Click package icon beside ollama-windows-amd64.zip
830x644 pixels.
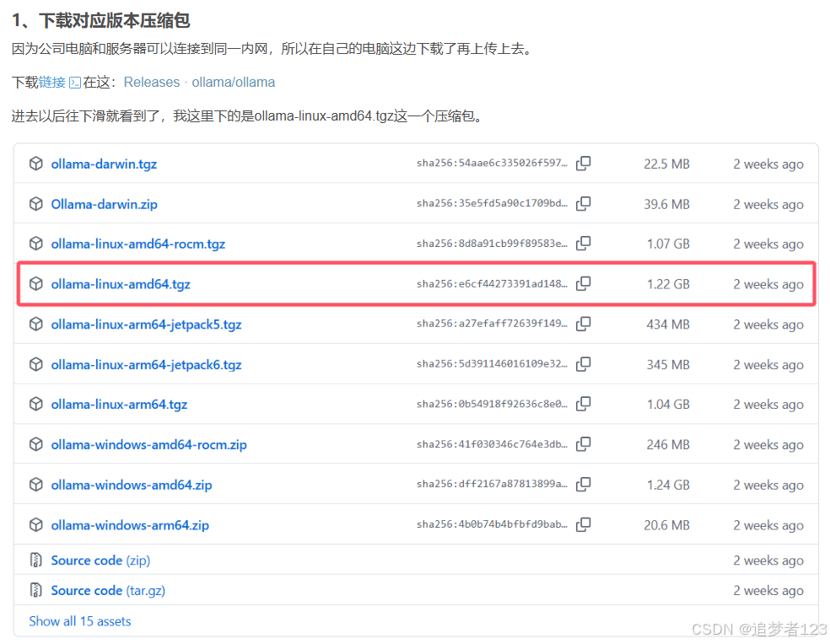36,484
